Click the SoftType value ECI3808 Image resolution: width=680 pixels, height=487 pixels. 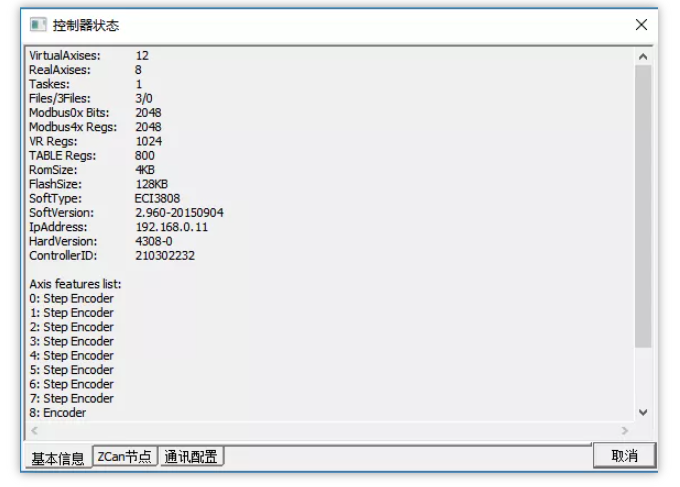(157, 199)
